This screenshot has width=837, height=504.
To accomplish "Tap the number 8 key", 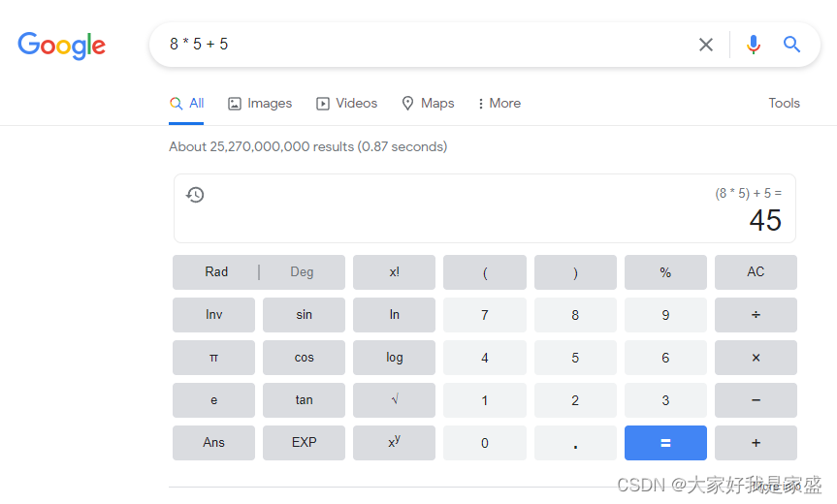I will tap(575, 315).
